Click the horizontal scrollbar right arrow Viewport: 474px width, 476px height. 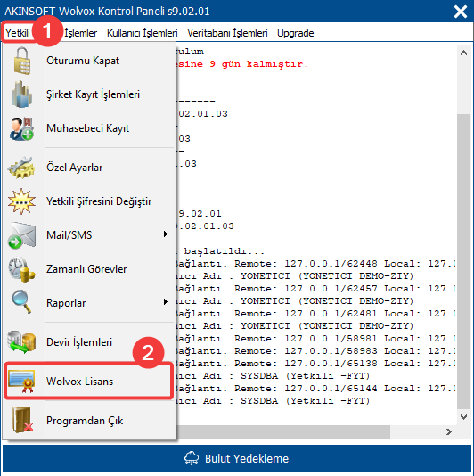[x=449, y=431]
